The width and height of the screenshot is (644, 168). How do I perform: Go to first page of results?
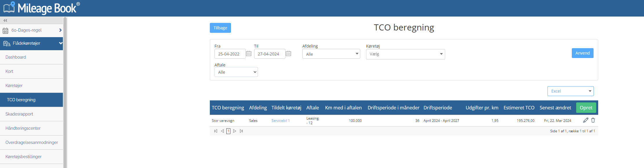point(216,131)
